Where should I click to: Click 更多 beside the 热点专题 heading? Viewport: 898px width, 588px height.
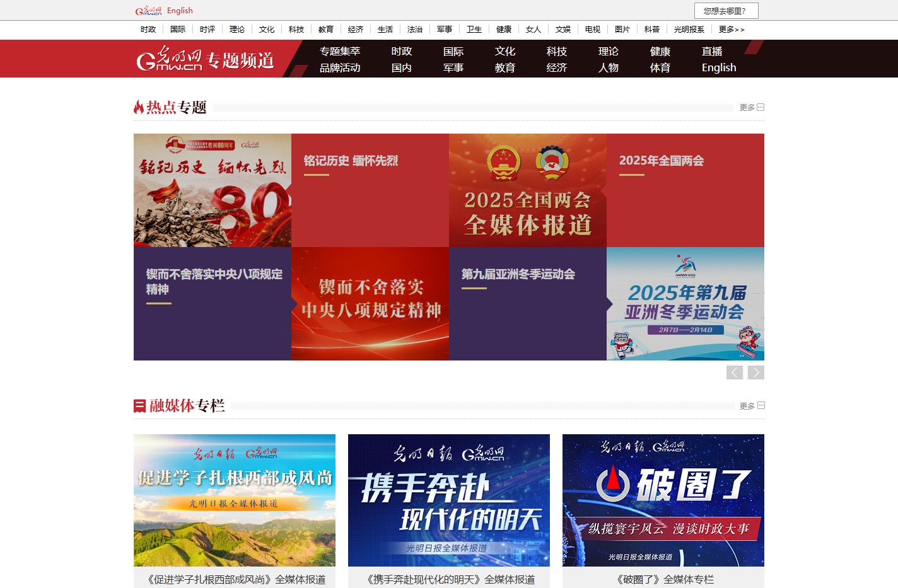(x=752, y=107)
